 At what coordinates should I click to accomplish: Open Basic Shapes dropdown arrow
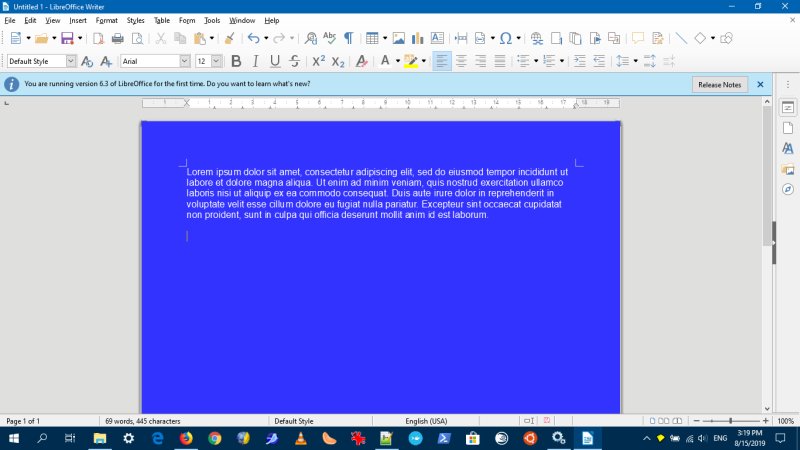coord(713,38)
